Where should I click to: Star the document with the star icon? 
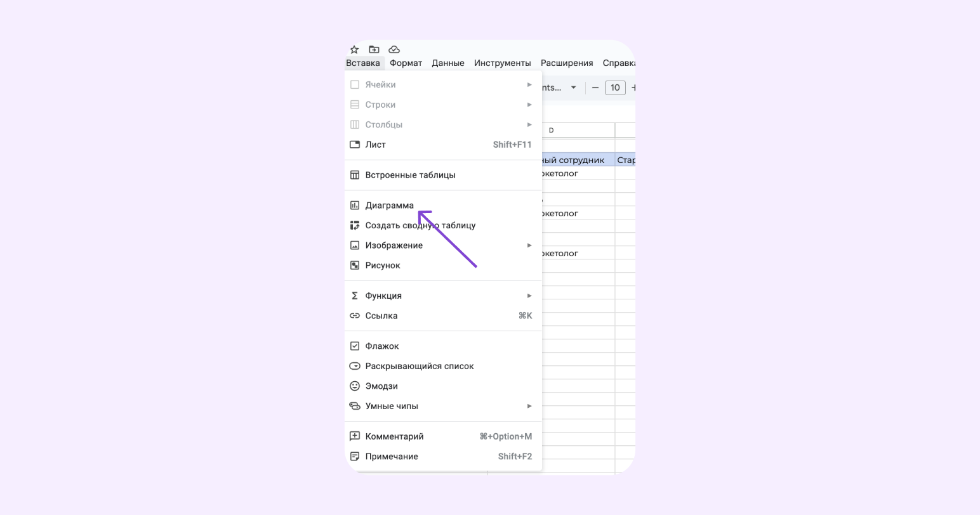click(x=354, y=49)
